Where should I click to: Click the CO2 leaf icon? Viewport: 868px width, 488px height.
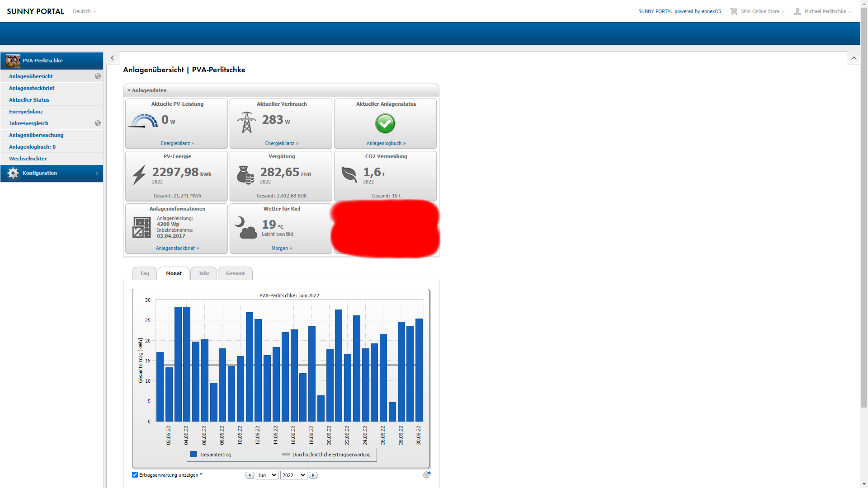pyautogui.click(x=349, y=174)
